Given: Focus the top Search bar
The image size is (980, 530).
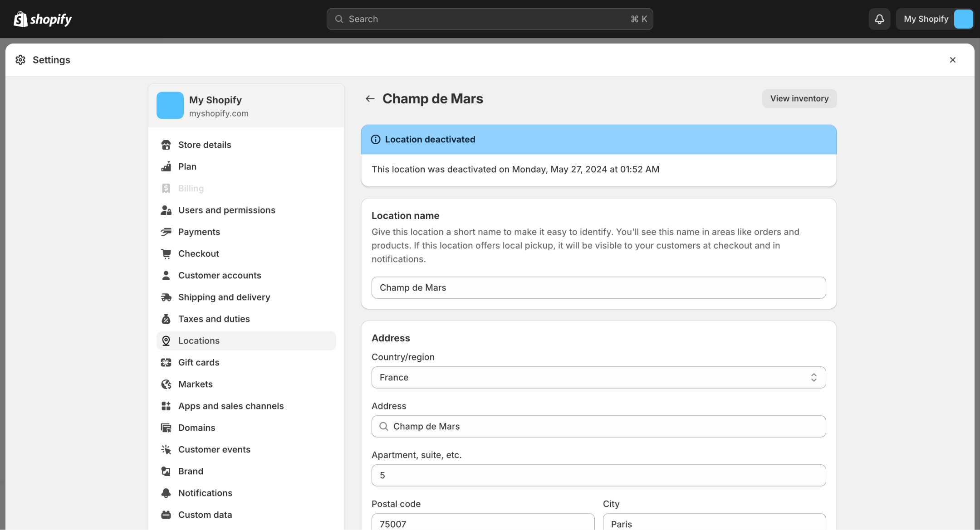Looking at the screenshot, I should point(490,19).
